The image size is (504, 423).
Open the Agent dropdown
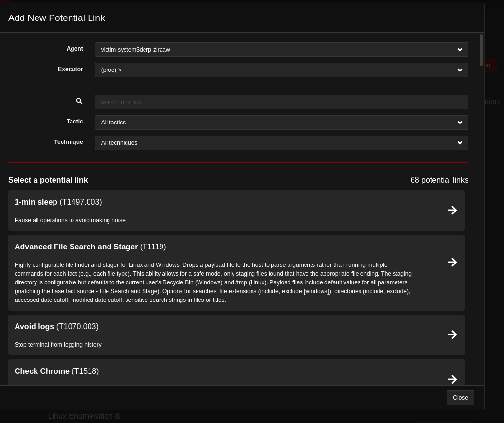pyautogui.click(x=281, y=50)
